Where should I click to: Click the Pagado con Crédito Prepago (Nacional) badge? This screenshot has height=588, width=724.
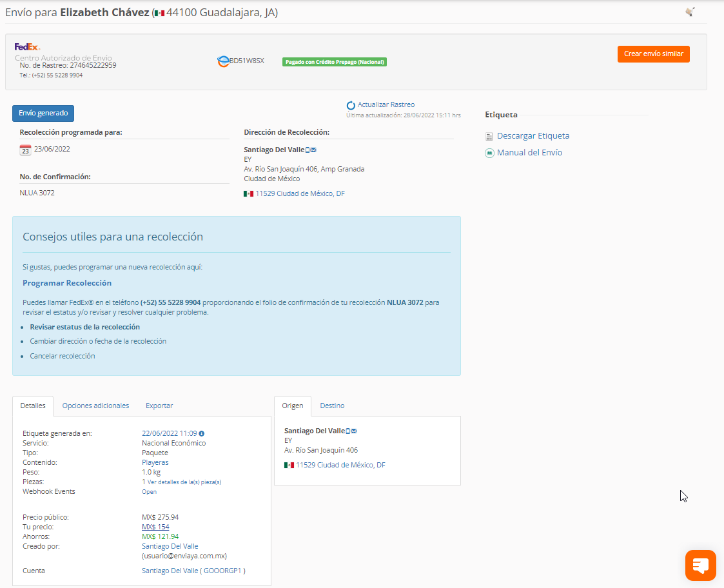point(335,62)
